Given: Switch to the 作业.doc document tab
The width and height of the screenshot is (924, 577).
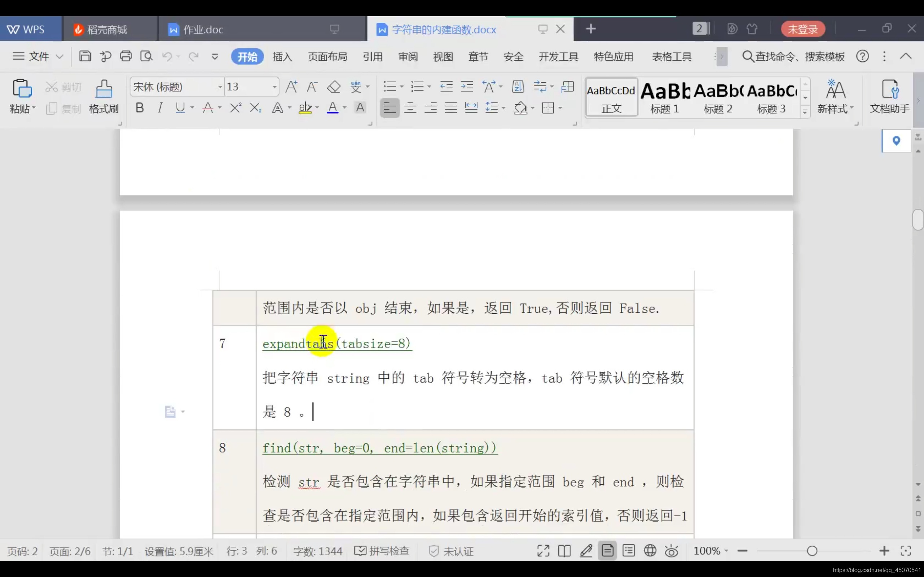Looking at the screenshot, I should pyautogui.click(x=202, y=29).
